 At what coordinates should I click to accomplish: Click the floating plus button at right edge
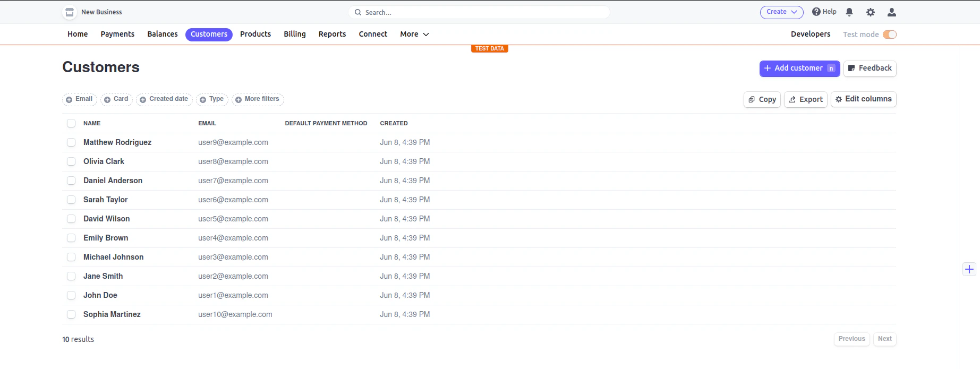click(969, 269)
